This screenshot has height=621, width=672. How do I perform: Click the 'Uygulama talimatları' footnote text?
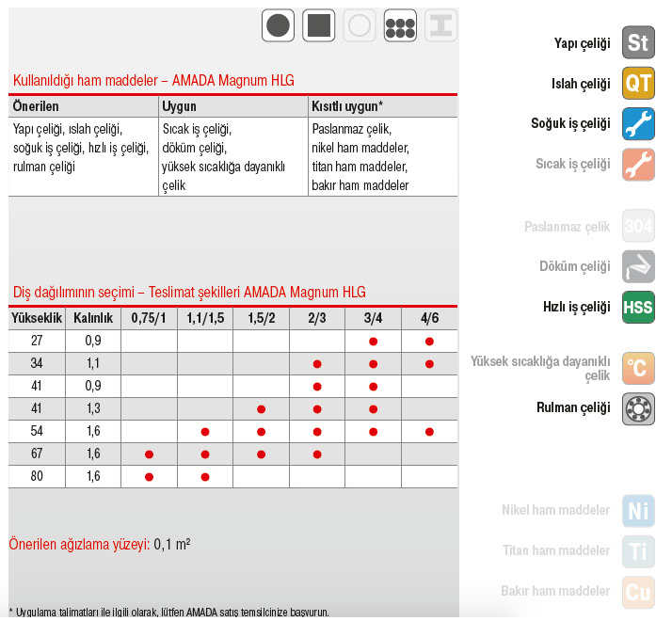coord(168,612)
